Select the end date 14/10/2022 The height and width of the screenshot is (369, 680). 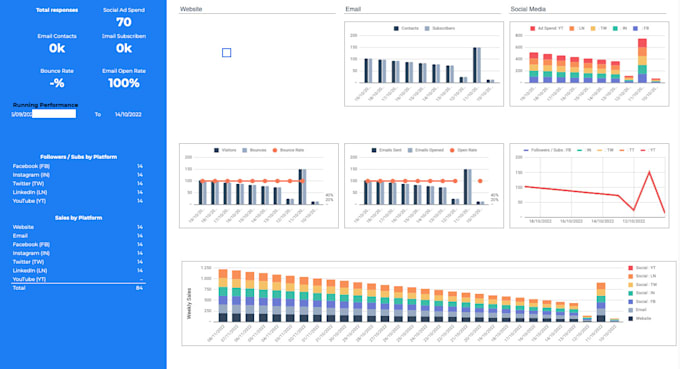click(128, 114)
